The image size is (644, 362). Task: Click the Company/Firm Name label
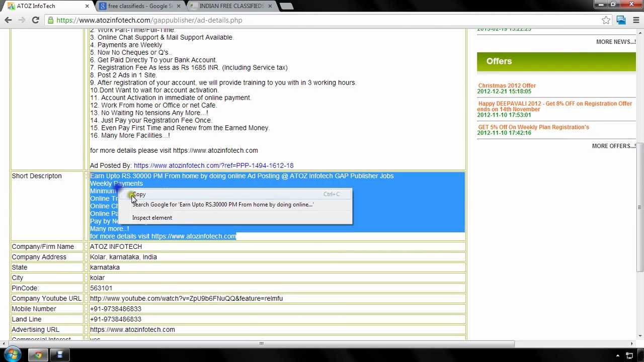point(43,247)
